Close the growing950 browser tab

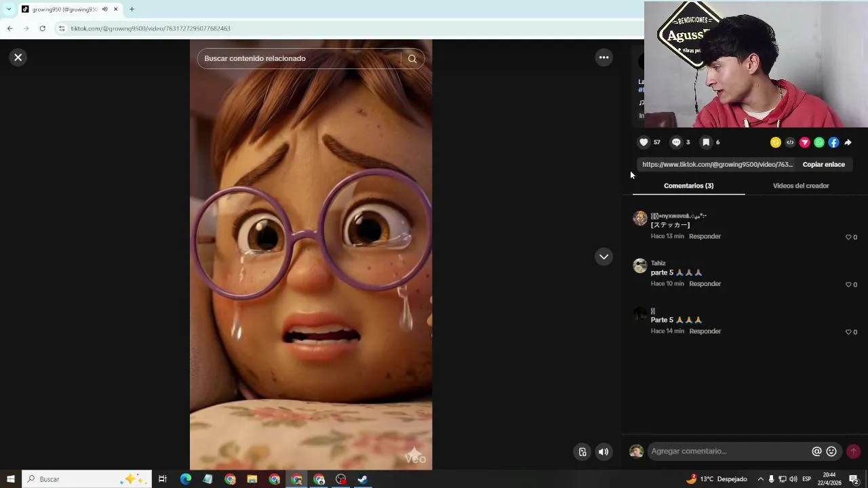pyautogui.click(x=115, y=9)
